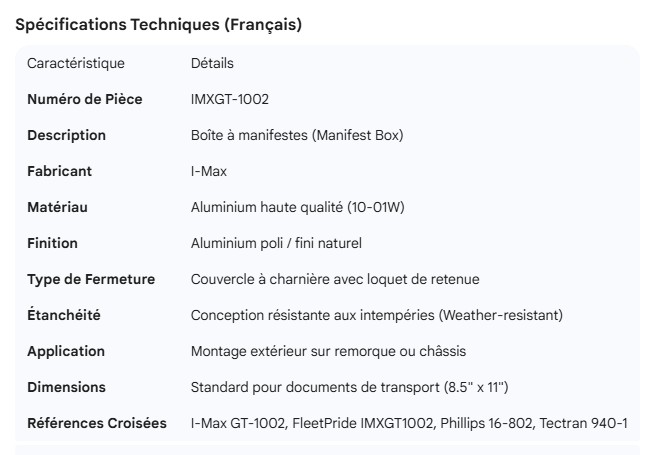This screenshot has height=455, width=654.
Task: Select the Fabricant row label
Action: tap(60, 171)
